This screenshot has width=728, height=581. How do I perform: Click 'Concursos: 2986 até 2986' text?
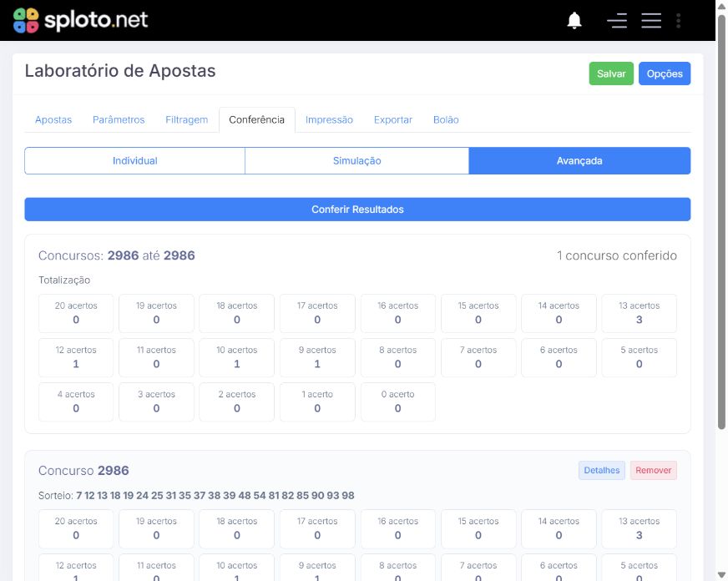(x=117, y=255)
